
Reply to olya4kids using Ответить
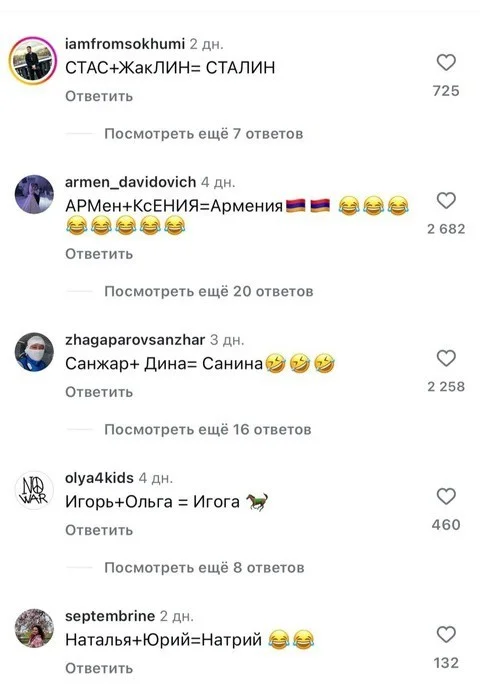click(x=99, y=530)
